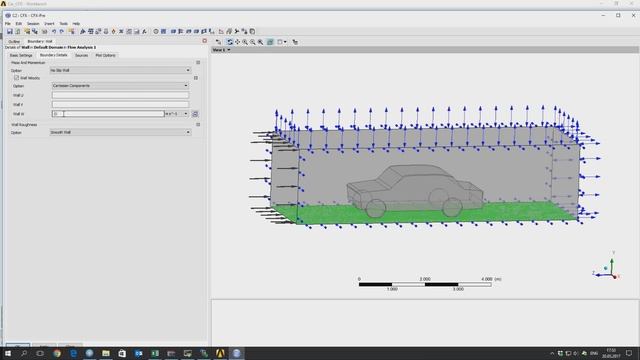The height and width of the screenshot is (360, 640).
Task: Toggle the Wall Velocity checkbox
Action: (x=16, y=78)
